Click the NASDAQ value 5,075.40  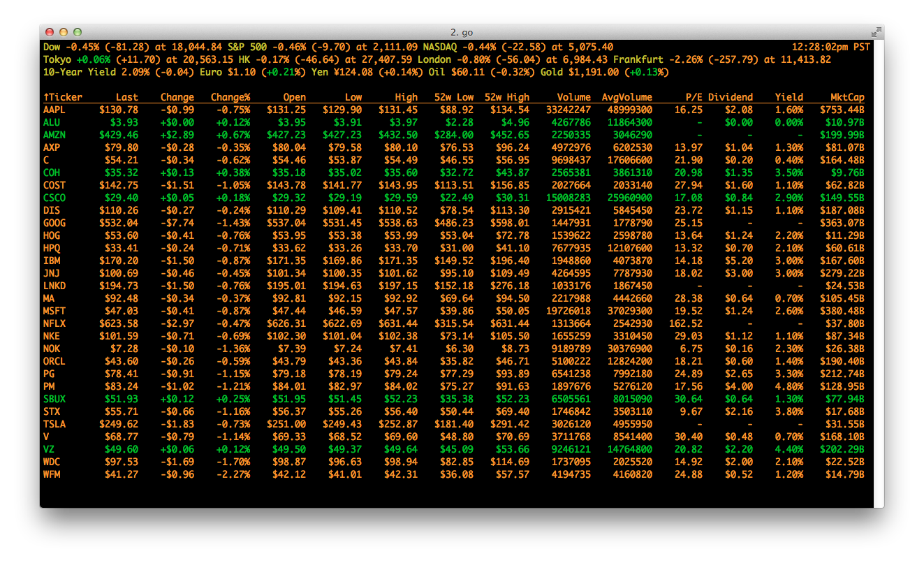pos(591,47)
